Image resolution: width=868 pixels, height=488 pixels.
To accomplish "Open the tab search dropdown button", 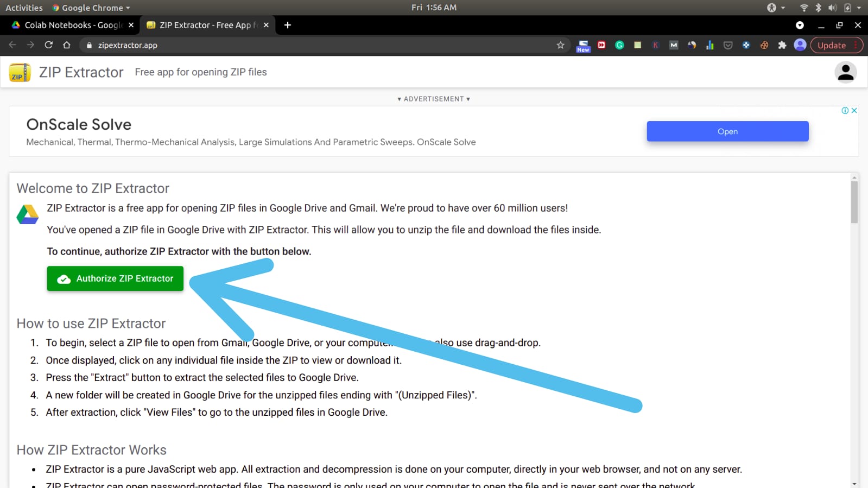I will [x=800, y=25].
